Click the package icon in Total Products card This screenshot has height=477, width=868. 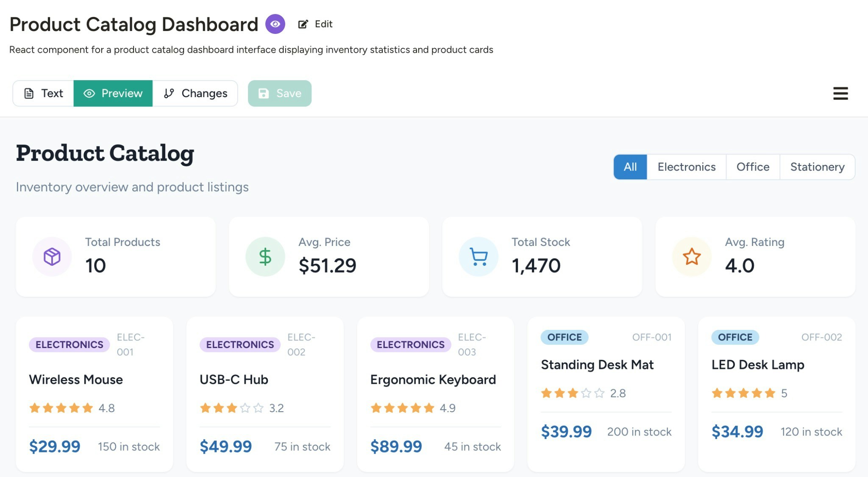click(52, 257)
